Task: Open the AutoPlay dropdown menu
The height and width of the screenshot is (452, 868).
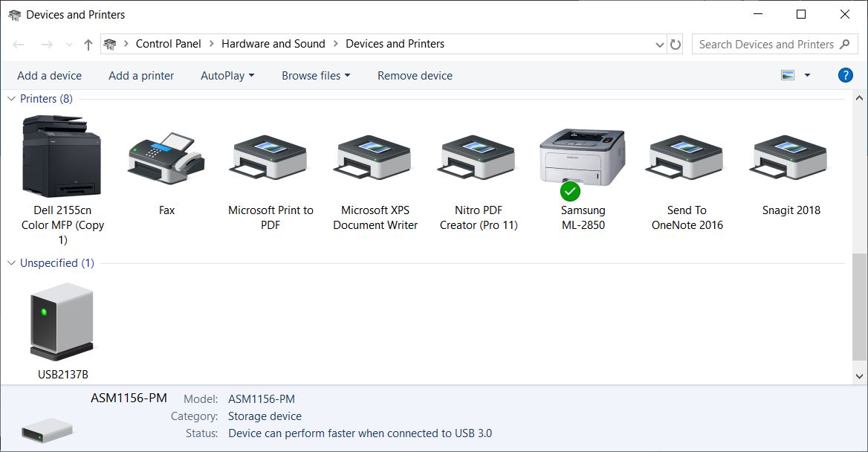Action: [227, 75]
